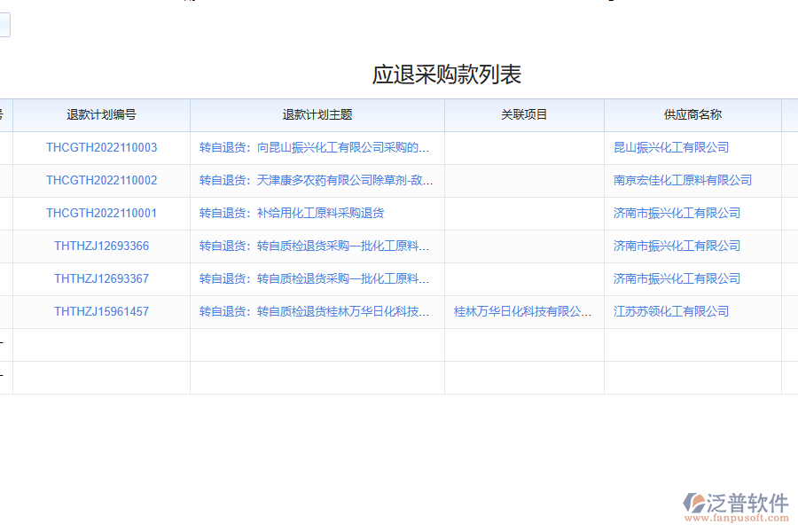Open topic 转自退货：向昆山振兴化工有限公司采购的

pos(315,147)
